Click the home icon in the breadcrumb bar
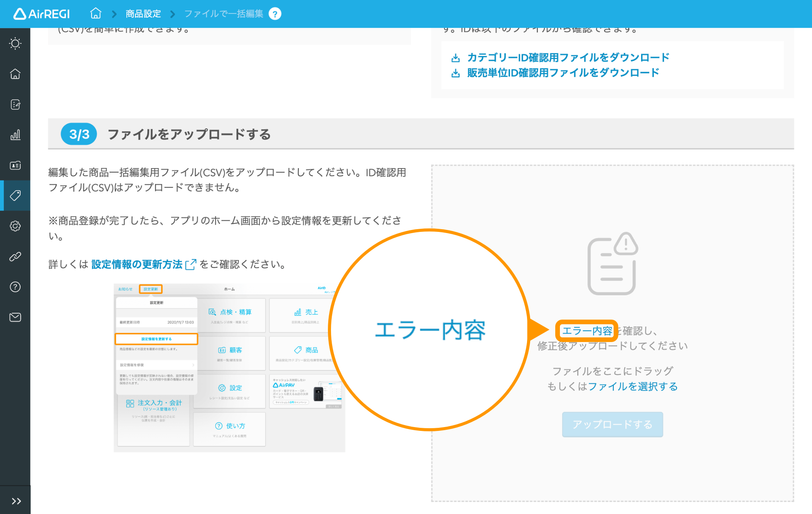This screenshot has width=812, height=514. pos(95,13)
